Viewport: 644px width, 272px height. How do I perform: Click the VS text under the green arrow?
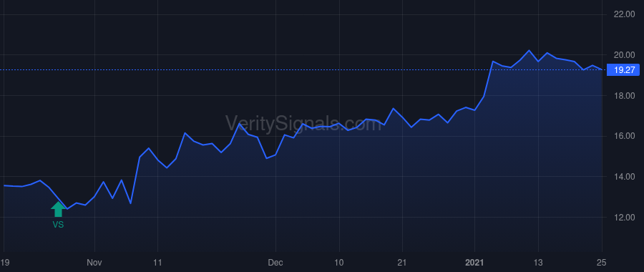point(58,225)
